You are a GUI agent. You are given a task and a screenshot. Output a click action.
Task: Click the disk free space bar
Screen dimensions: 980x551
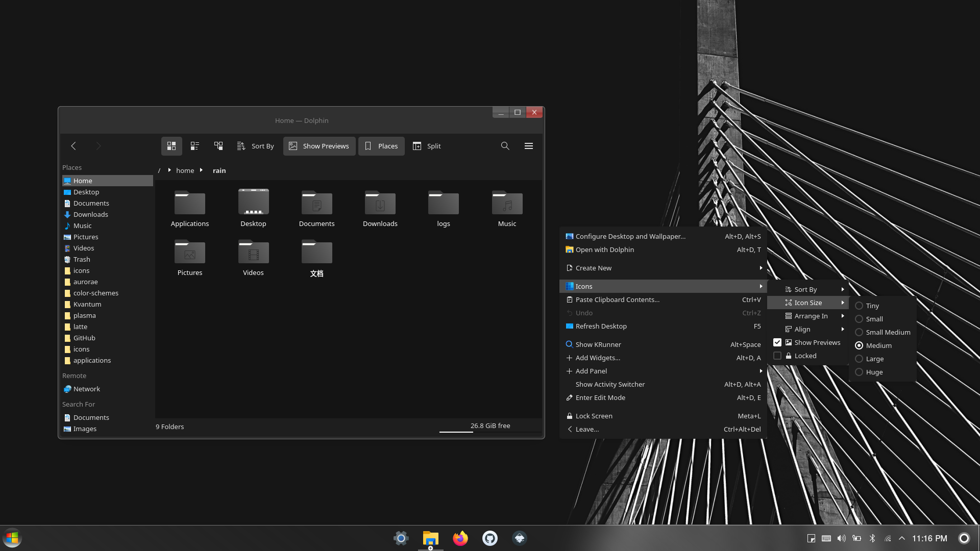490,428
